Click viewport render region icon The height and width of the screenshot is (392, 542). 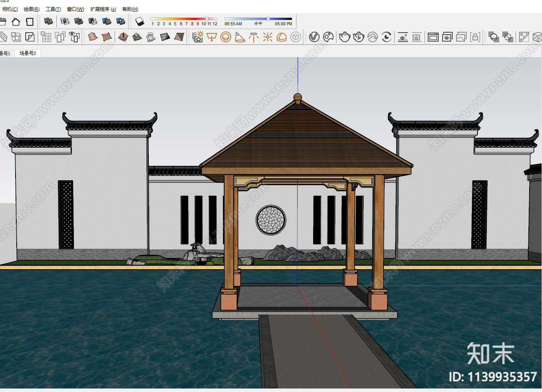[x=417, y=37]
